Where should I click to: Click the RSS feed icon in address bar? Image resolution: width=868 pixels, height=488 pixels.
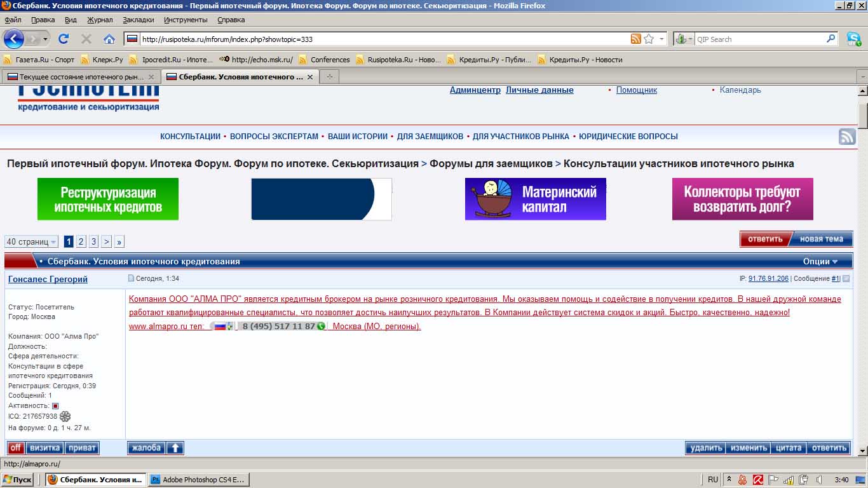pyautogui.click(x=635, y=39)
